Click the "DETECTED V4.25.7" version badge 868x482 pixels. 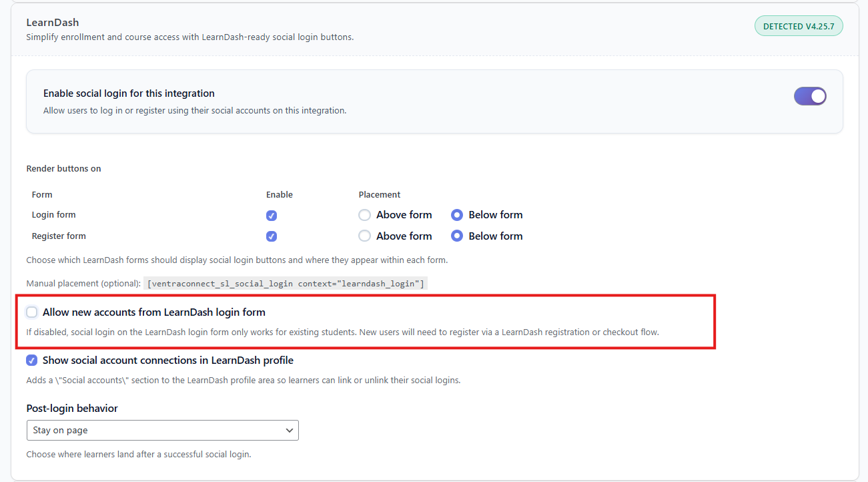[x=799, y=25]
